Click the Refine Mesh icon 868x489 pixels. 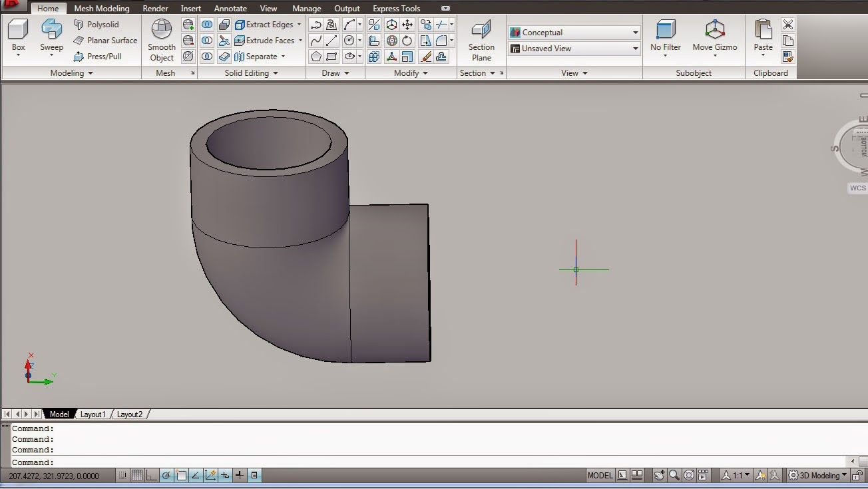click(188, 57)
